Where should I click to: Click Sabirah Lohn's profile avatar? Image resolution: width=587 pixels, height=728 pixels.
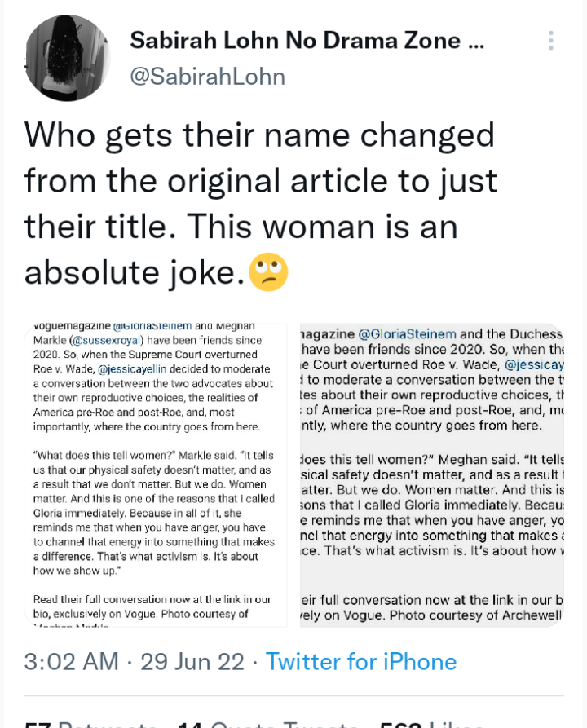[x=67, y=58]
